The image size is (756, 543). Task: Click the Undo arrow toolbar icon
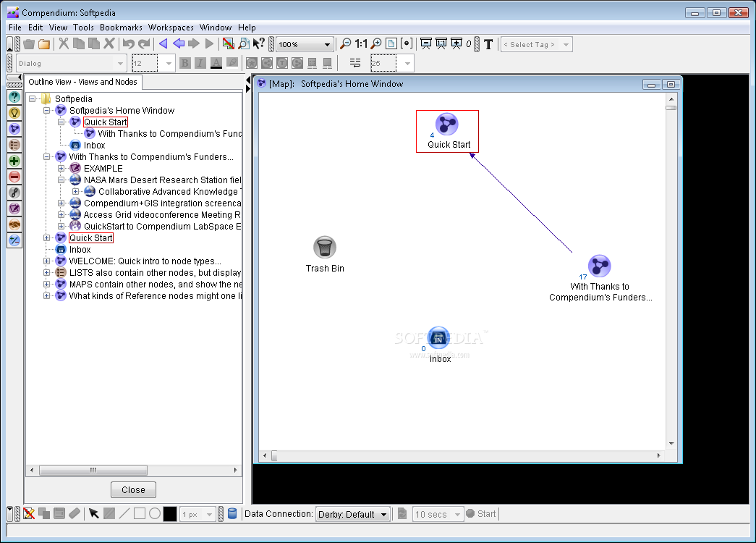128,44
